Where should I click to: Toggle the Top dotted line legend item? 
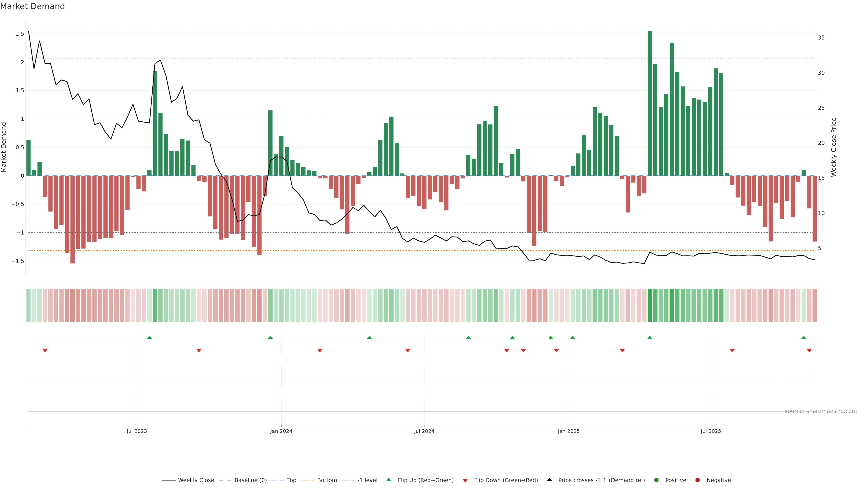(x=291, y=480)
